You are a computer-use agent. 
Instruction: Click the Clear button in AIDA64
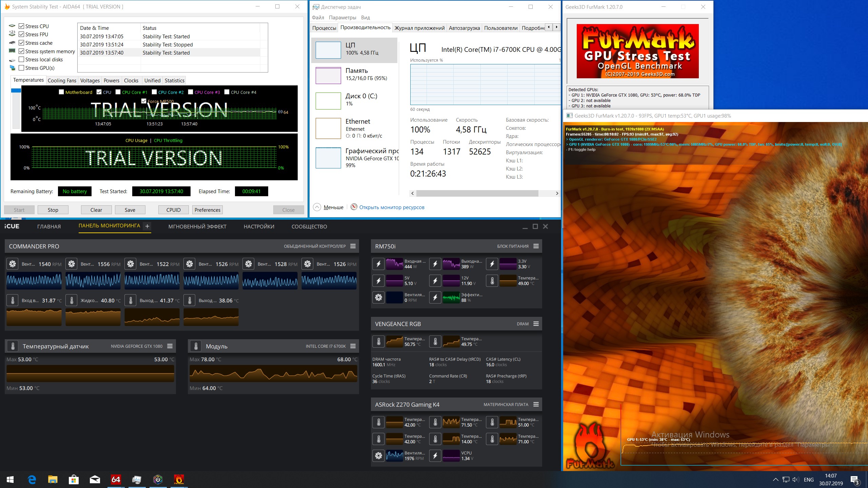pos(96,210)
